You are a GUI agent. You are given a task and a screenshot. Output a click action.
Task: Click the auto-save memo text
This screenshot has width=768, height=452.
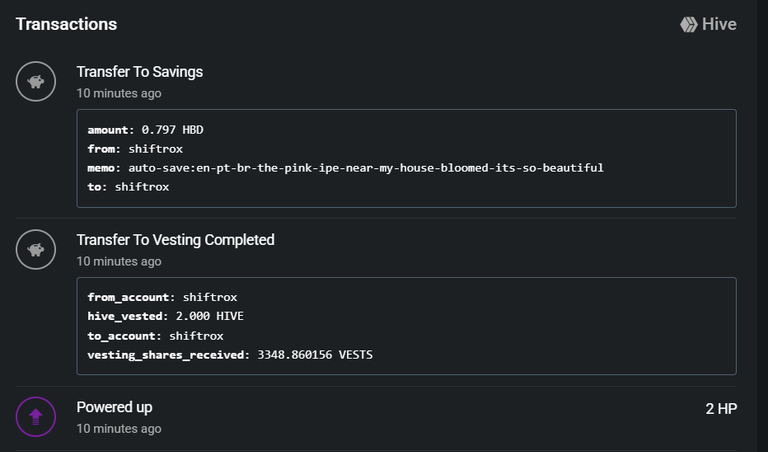coord(366,168)
